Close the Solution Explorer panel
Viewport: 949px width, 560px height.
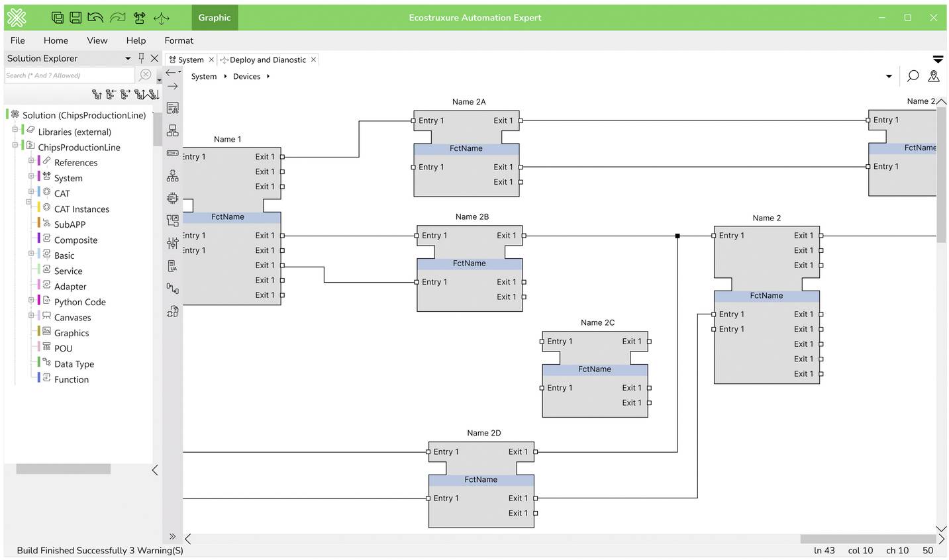pos(154,58)
